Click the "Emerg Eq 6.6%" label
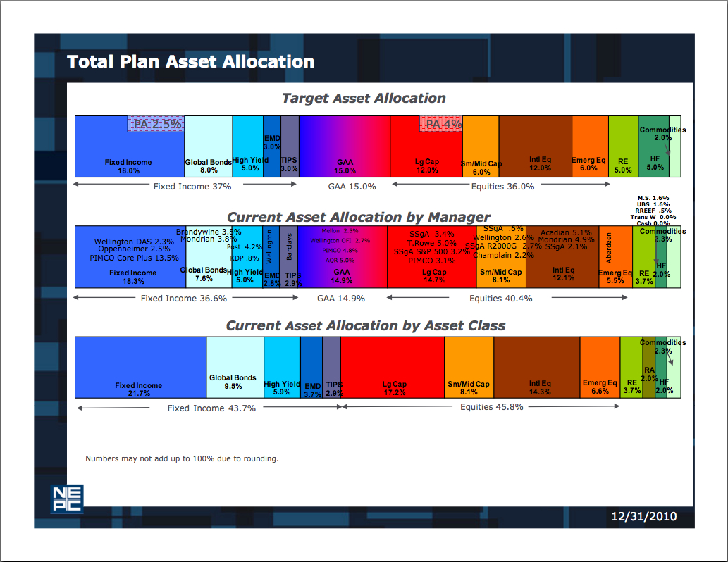Viewport: 728px width, 562px height. click(x=600, y=387)
